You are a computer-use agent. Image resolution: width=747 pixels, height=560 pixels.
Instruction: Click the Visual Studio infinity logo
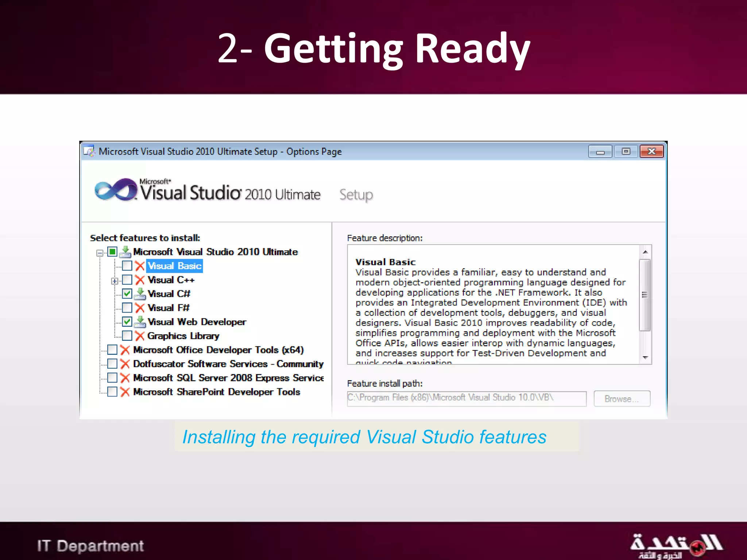pyautogui.click(x=116, y=189)
